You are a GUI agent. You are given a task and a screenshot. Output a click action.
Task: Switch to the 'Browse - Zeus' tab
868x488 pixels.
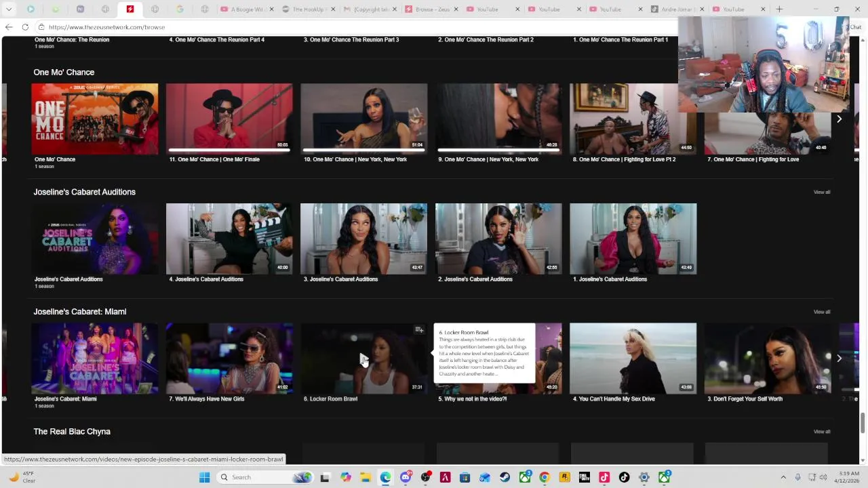click(x=431, y=9)
